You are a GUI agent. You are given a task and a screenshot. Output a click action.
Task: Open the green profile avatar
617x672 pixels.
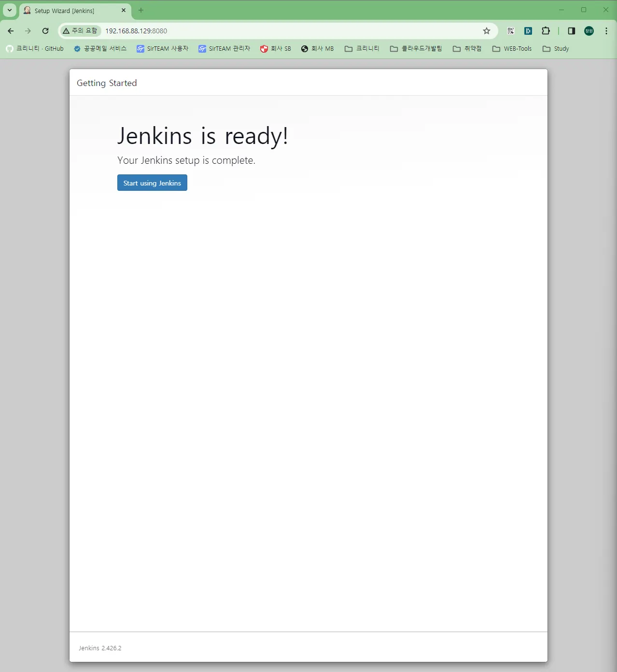point(589,31)
